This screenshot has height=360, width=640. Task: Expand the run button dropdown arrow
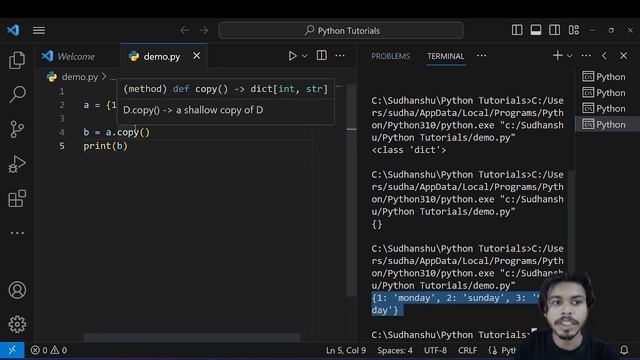click(x=304, y=56)
